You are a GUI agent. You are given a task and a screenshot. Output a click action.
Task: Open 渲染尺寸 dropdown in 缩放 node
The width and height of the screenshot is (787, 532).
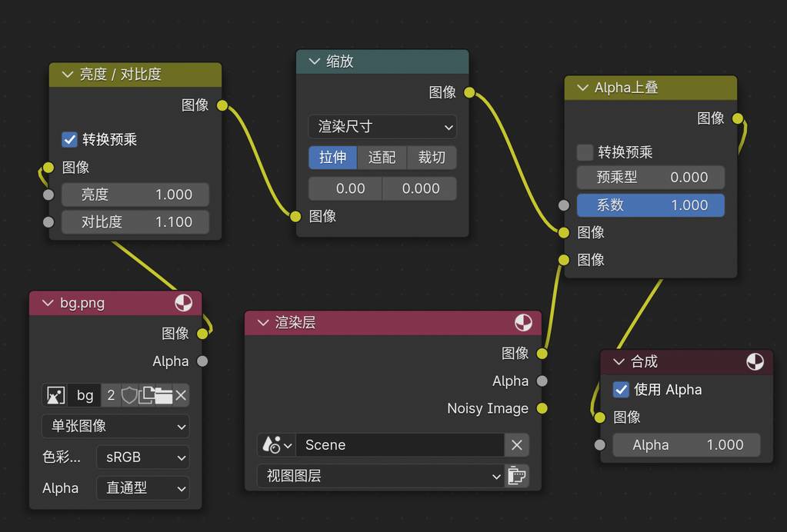[x=382, y=127]
